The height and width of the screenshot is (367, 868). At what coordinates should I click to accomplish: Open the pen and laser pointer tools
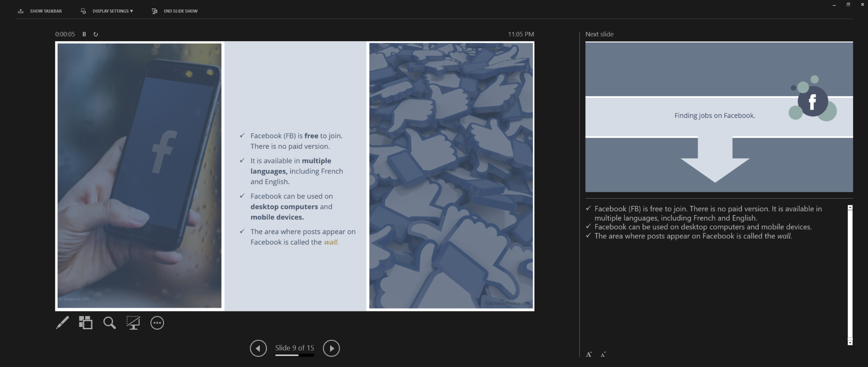click(62, 323)
